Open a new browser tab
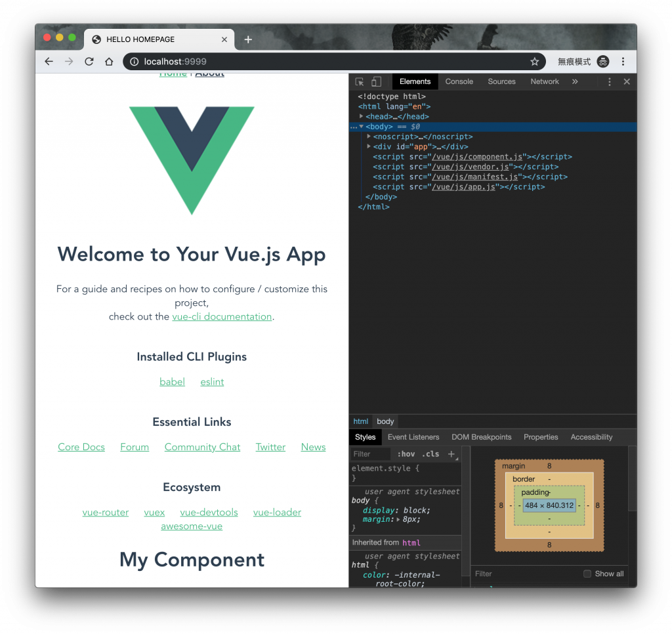Screen dimensions: 672x634 coord(248,39)
